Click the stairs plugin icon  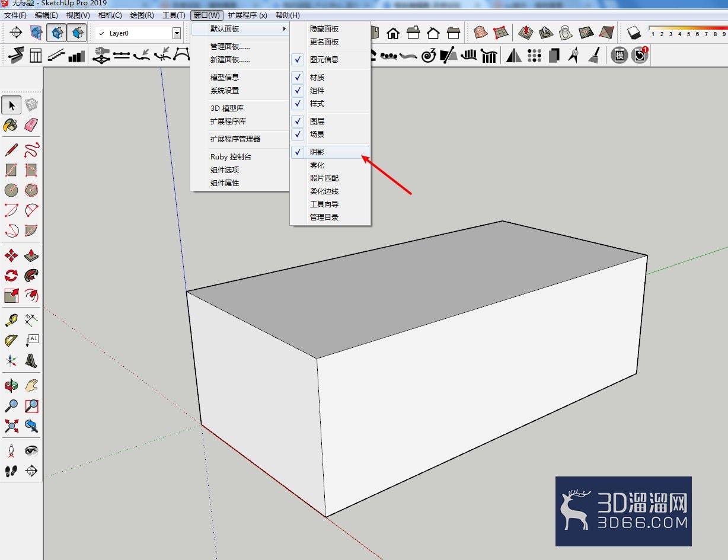[x=56, y=56]
